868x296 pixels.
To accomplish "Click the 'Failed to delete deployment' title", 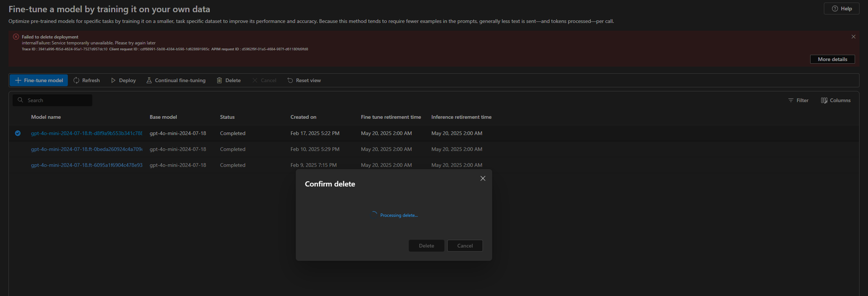I will (50, 37).
